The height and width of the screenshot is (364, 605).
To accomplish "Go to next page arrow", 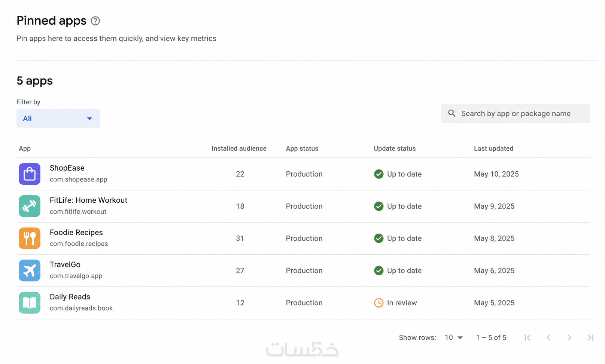I will click(x=569, y=337).
